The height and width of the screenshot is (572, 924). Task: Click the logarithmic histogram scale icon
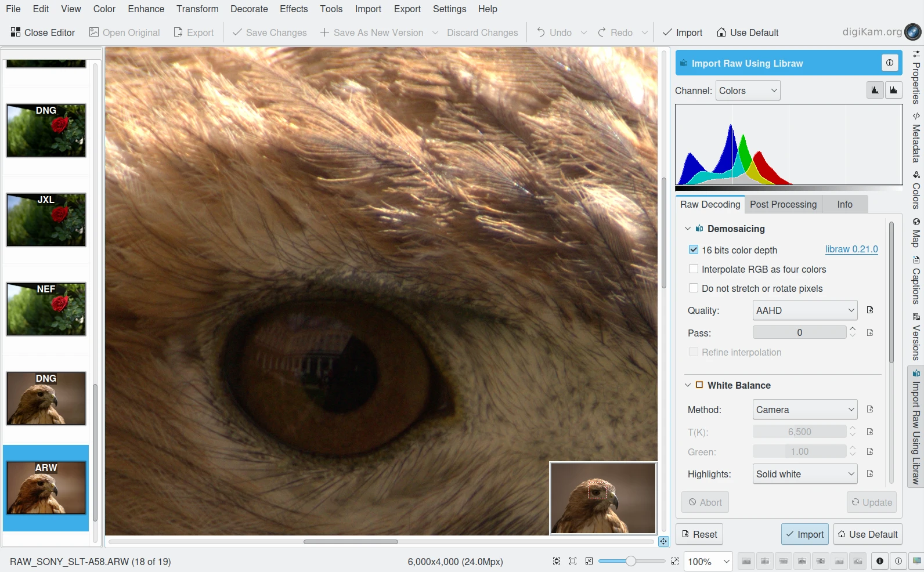[x=894, y=90]
